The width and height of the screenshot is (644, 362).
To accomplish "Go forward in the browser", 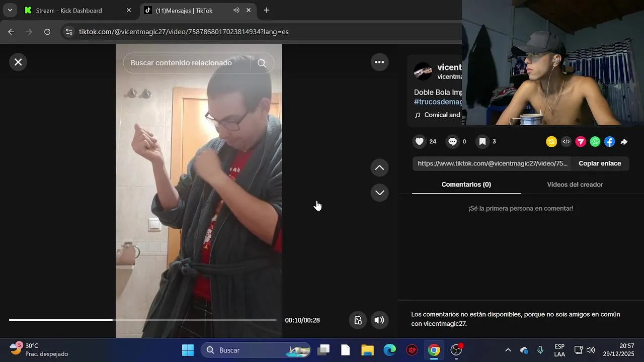I will tap(29, 32).
